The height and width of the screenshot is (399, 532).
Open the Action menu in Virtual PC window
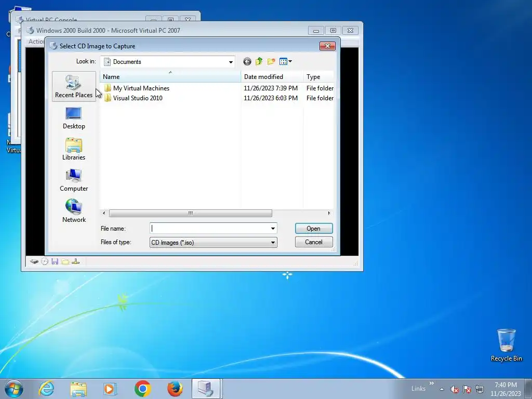pos(36,42)
